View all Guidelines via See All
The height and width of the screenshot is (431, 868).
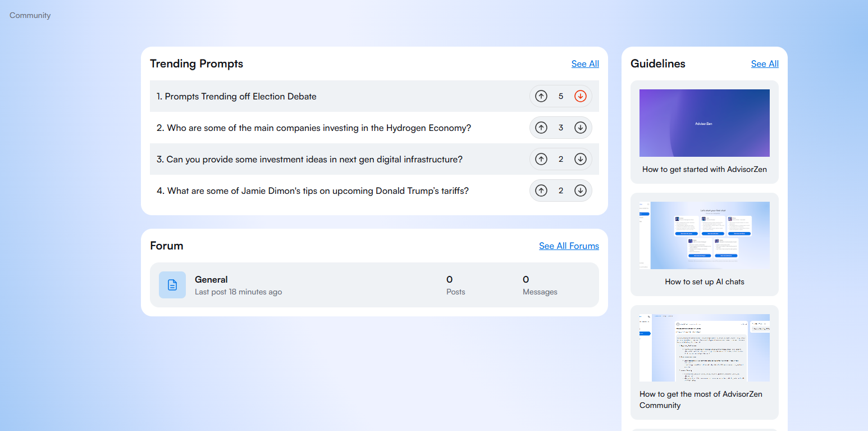[x=765, y=64]
